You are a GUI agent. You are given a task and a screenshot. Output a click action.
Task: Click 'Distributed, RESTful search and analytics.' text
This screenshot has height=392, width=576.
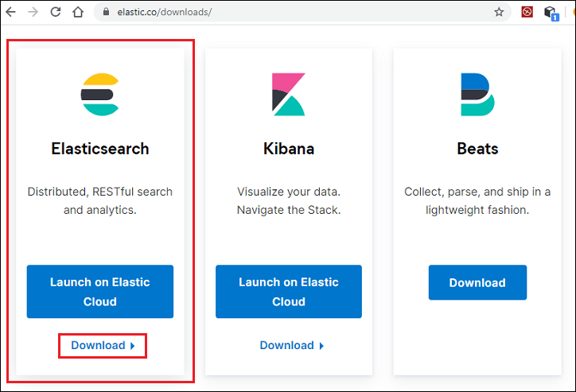[x=100, y=201]
